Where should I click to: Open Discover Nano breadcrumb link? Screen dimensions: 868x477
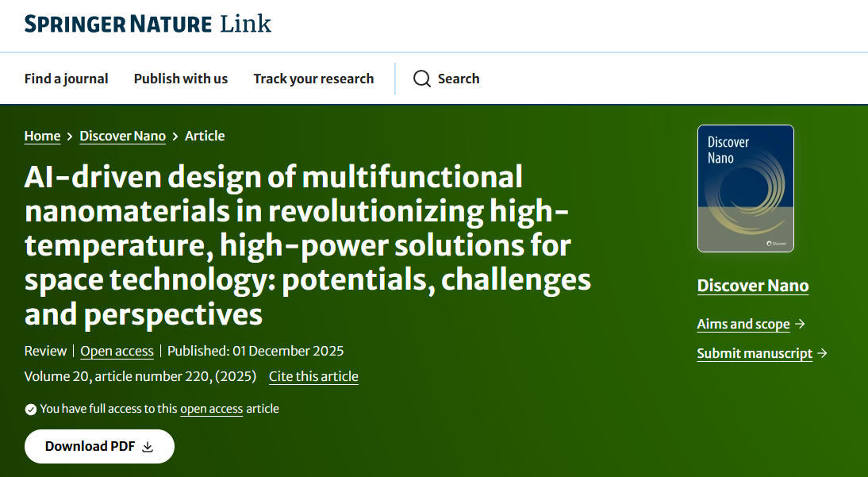pyautogui.click(x=122, y=137)
